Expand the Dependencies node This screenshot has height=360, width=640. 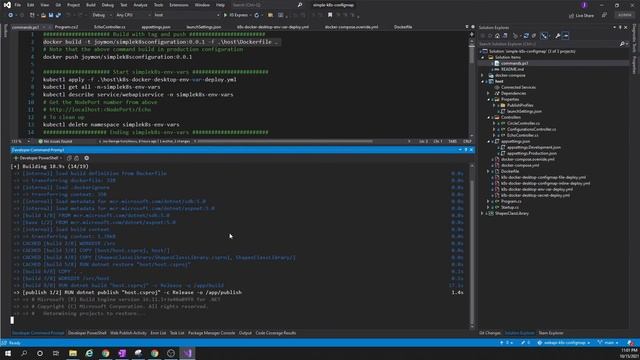click(489, 93)
